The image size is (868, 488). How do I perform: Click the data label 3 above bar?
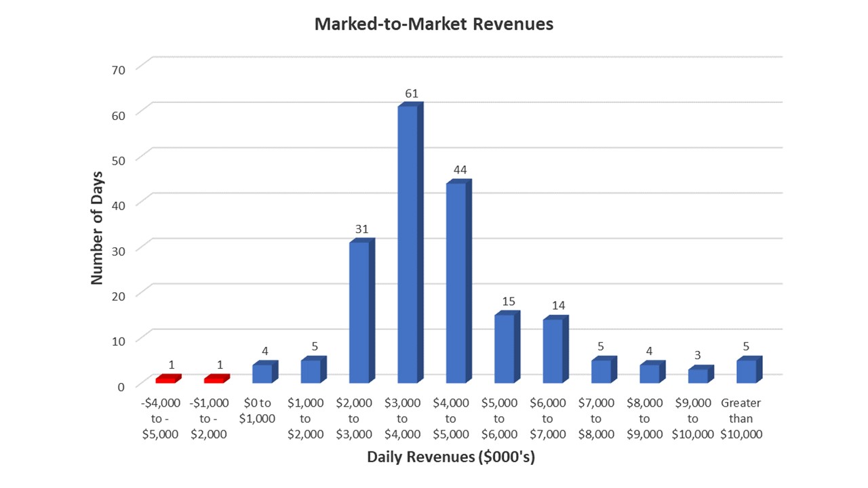coord(697,355)
